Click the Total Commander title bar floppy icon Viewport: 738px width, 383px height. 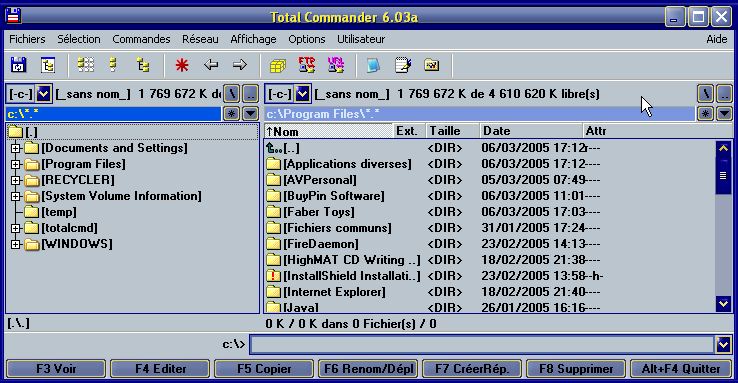click(x=13, y=17)
